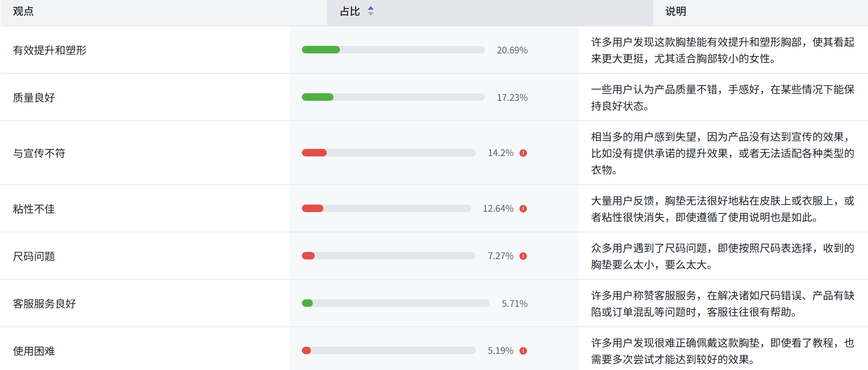Click the 14.2% percentage value
This screenshot has height=370, width=868.
coord(501,153)
